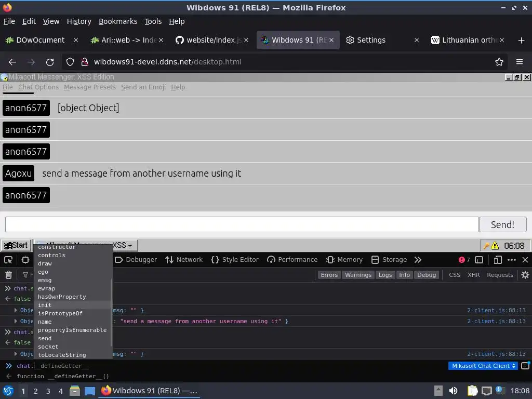Viewport: 532px width, 399px height.
Task: Open the Mikasoft Chat Client context selector
Action: [483, 366]
